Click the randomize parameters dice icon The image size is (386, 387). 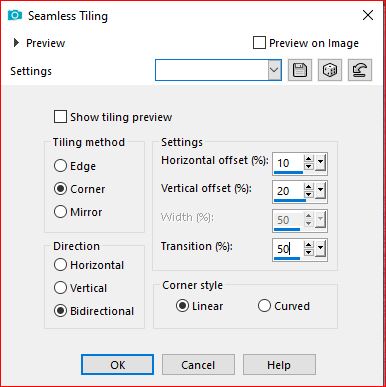[x=330, y=70]
